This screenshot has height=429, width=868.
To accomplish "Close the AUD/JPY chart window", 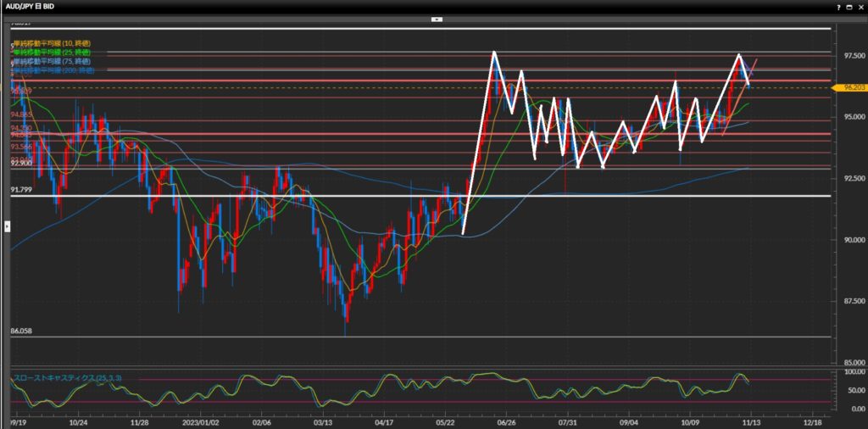I will 860,7.
